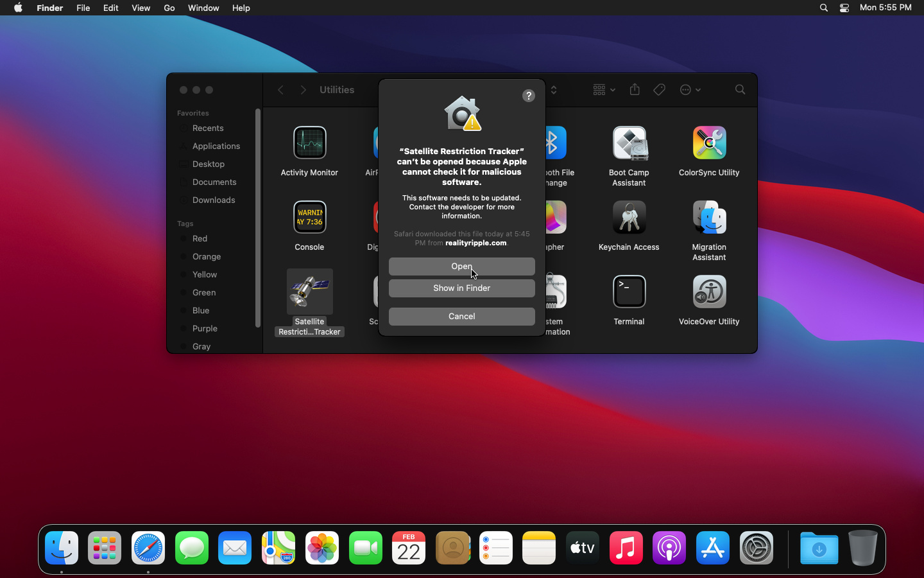Click the Finder sidebar scrollbar
Screen dimensions: 924x578
[x=258, y=218]
